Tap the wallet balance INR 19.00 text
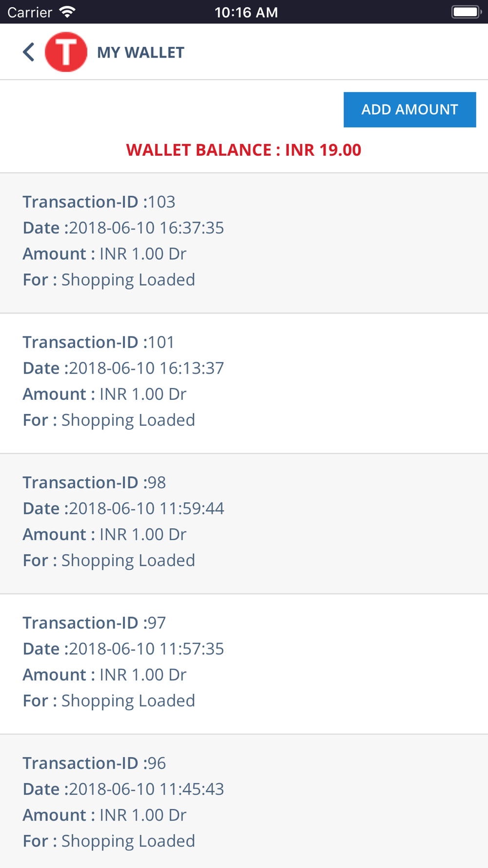Screen dimensions: 488x868 click(x=244, y=150)
